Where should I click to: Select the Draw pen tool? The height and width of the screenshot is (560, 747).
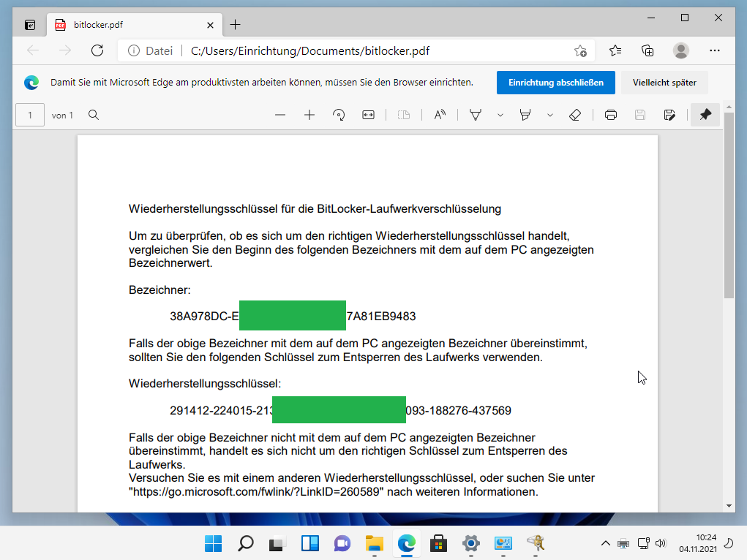point(476,115)
